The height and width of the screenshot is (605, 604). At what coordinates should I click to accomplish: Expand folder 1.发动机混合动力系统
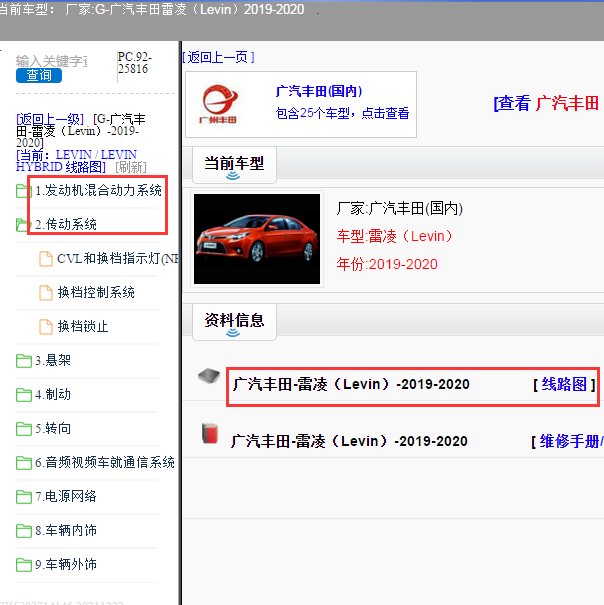pos(98,190)
